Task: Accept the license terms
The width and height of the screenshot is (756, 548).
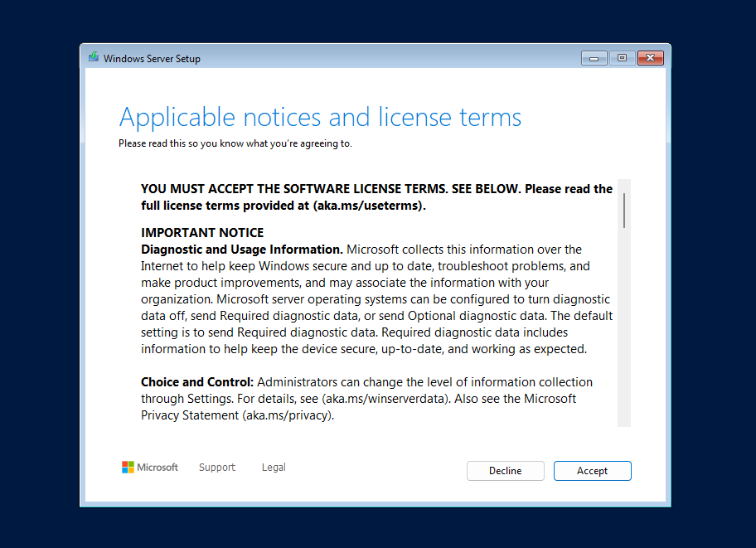Action: click(x=592, y=471)
